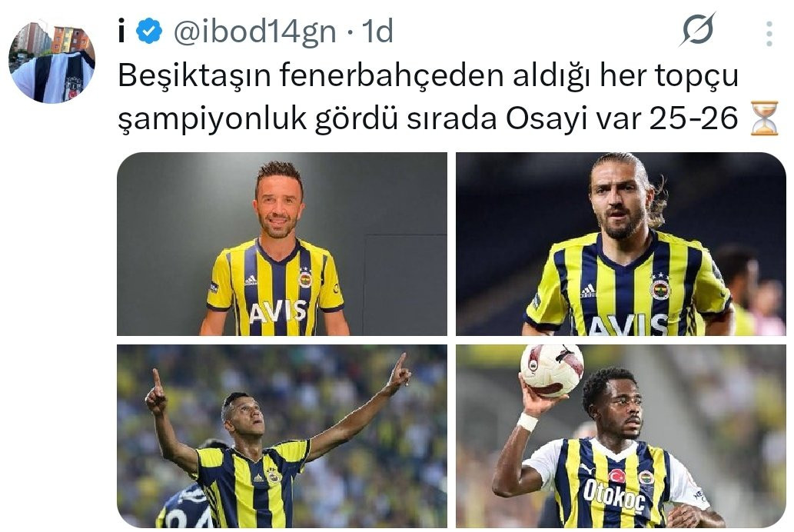Open the @ibod14gn handle
Viewport: 794px width, 532px height.
[x=254, y=32]
